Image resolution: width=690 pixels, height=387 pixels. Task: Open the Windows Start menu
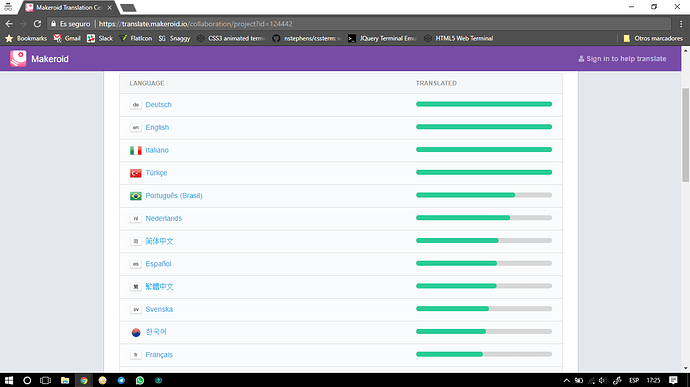[9, 380]
